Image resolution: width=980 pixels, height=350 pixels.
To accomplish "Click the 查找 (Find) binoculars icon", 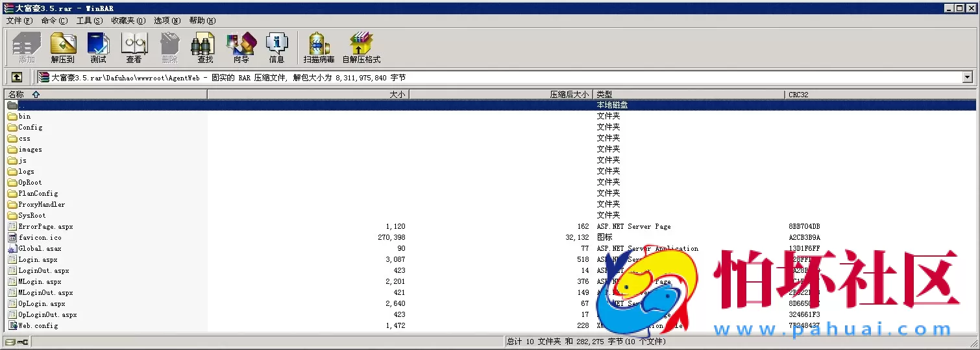I will 205,47.
